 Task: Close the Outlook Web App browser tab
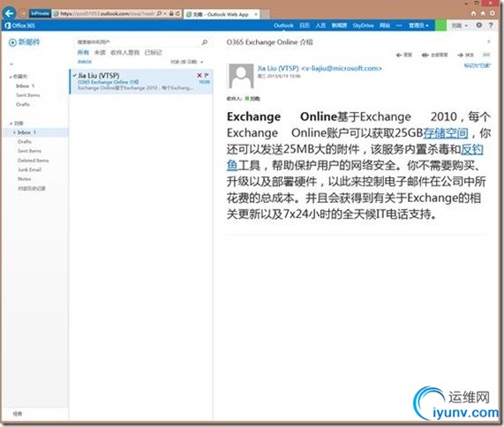(256, 14)
